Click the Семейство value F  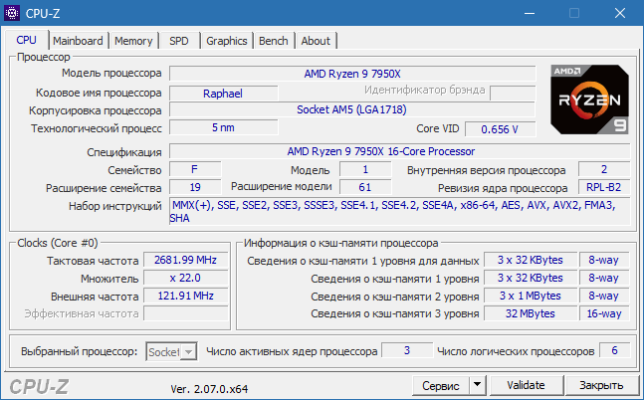[195, 169]
